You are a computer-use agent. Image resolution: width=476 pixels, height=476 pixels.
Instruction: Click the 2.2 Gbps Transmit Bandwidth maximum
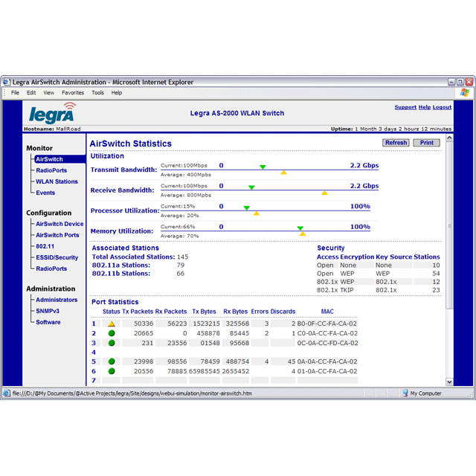click(364, 165)
